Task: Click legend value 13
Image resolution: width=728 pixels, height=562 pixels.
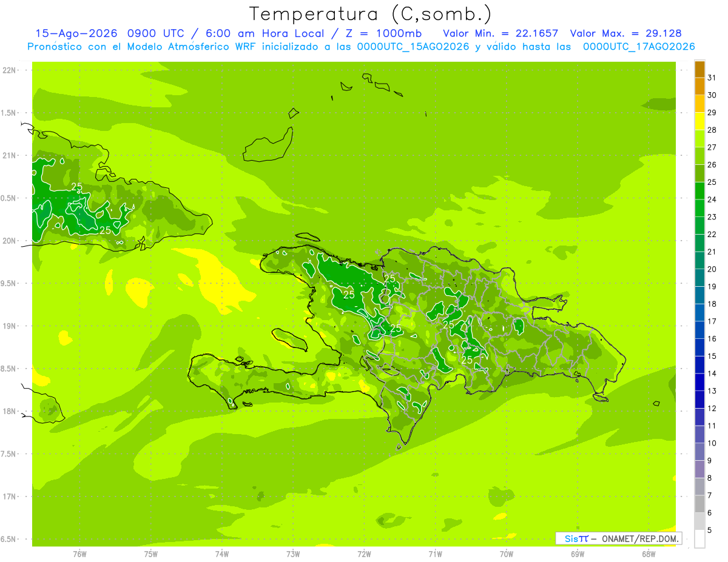Action: [712, 391]
